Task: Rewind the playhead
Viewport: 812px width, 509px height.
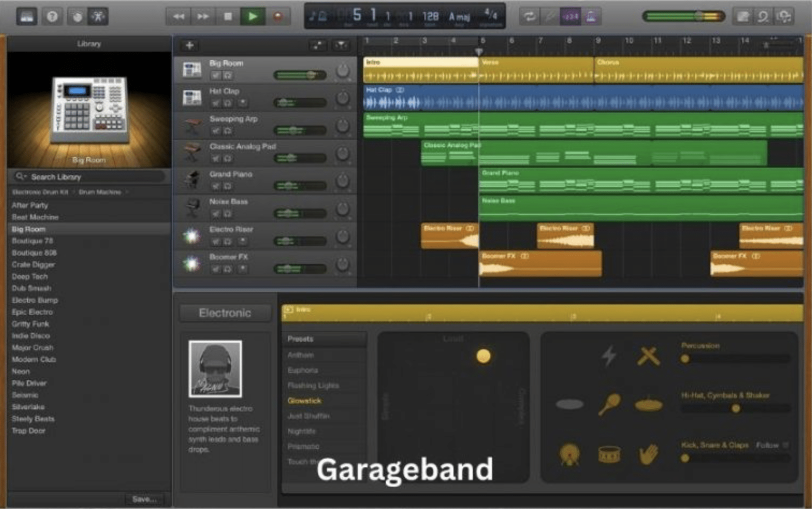Action: point(178,16)
